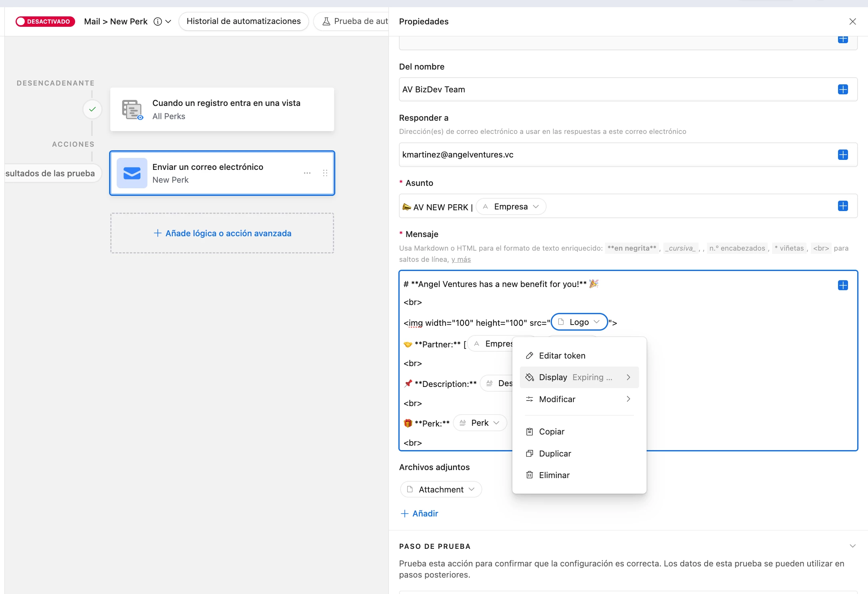This screenshot has width=868, height=594.
Task: Open the three-dots menu on email action
Action: point(307,173)
